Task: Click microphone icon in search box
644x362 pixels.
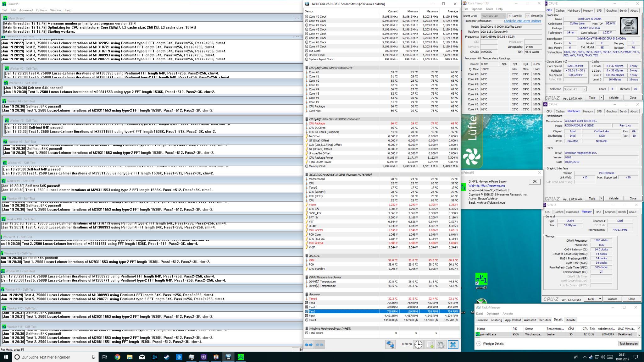Action: tap(93, 357)
